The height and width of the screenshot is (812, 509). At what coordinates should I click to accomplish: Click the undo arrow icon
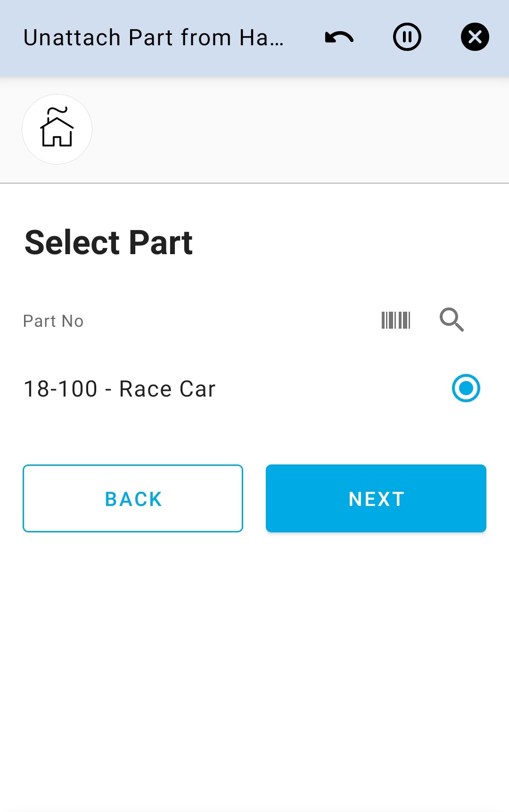point(339,37)
